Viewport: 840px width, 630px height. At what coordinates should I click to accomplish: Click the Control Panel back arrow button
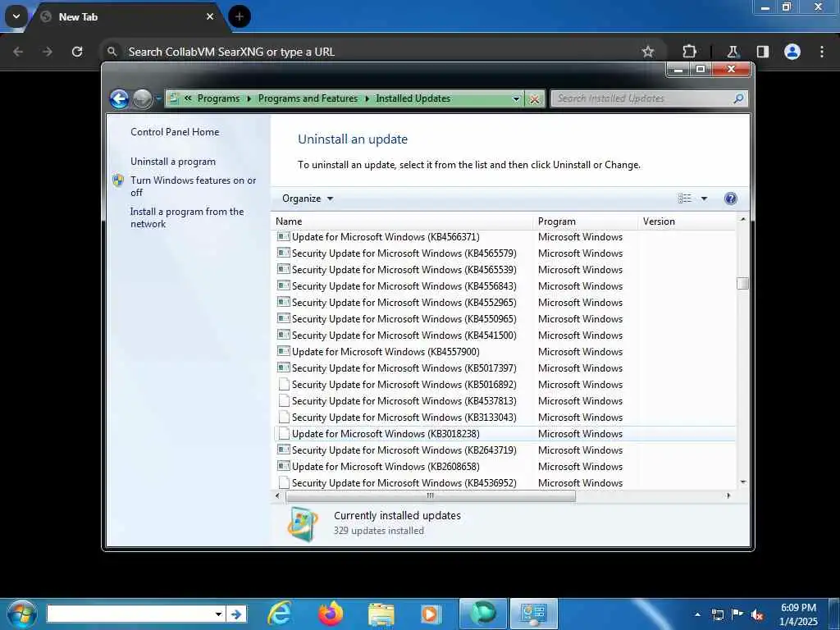point(119,98)
